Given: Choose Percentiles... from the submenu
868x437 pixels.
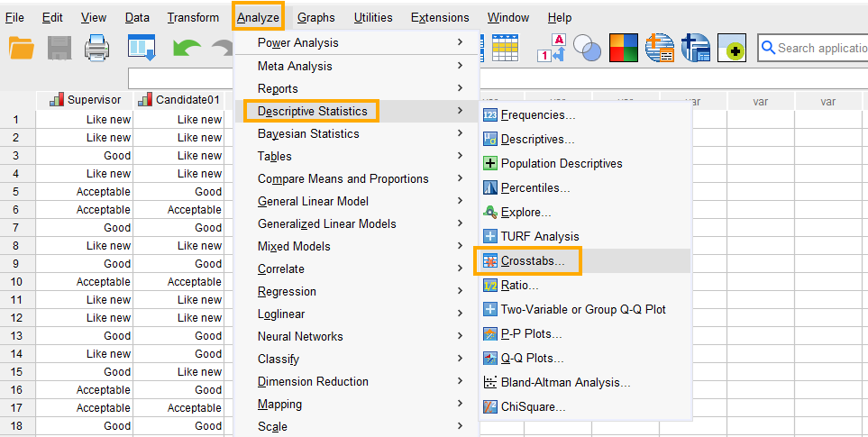Looking at the screenshot, I should pos(585,188).
